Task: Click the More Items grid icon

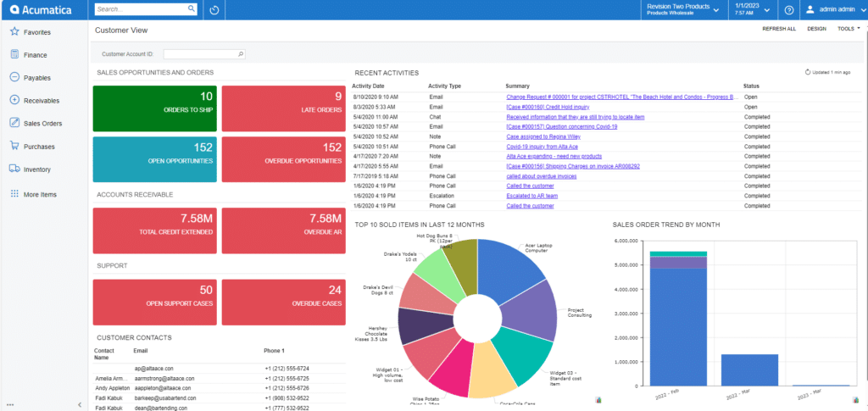Action: [x=14, y=194]
